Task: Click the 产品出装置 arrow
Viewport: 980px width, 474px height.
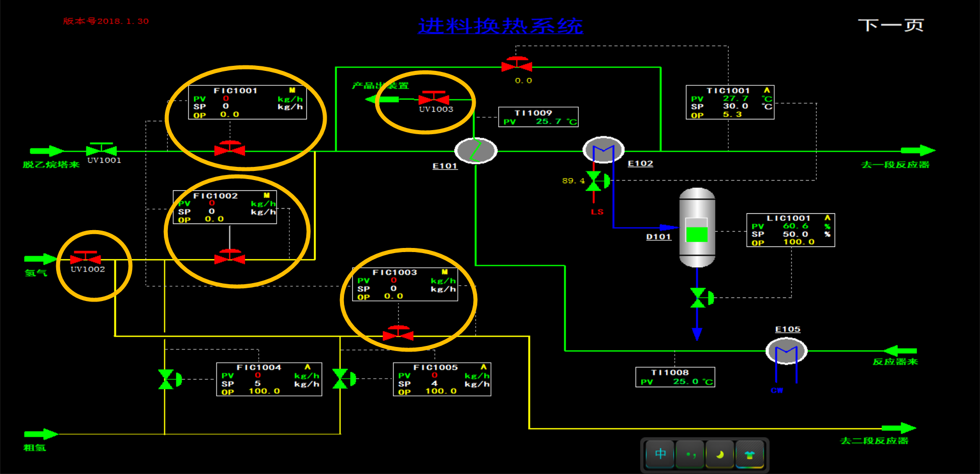Action: point(382,99)
